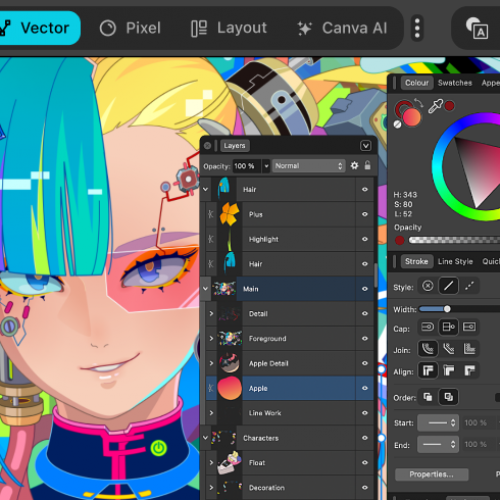Select the Highlight layer name

264,239
